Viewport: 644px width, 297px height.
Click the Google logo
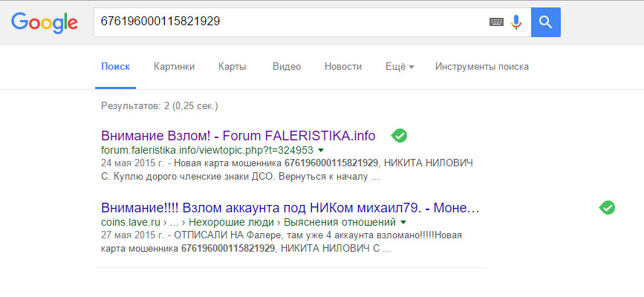click(x=45, y=22)
